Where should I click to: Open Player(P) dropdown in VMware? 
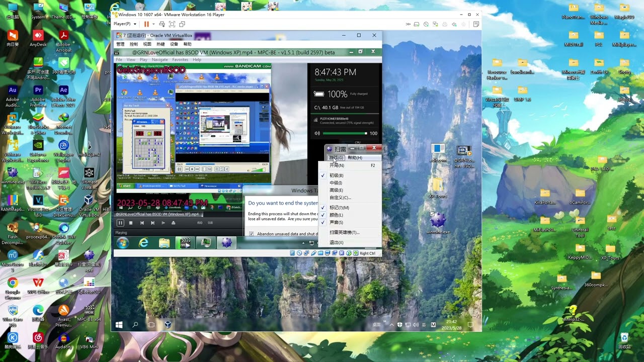125,24
